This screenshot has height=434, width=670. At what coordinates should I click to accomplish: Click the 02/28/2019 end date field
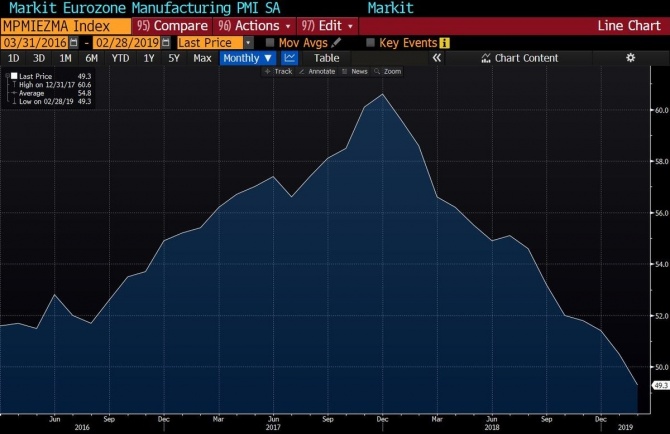click(127, 43)
